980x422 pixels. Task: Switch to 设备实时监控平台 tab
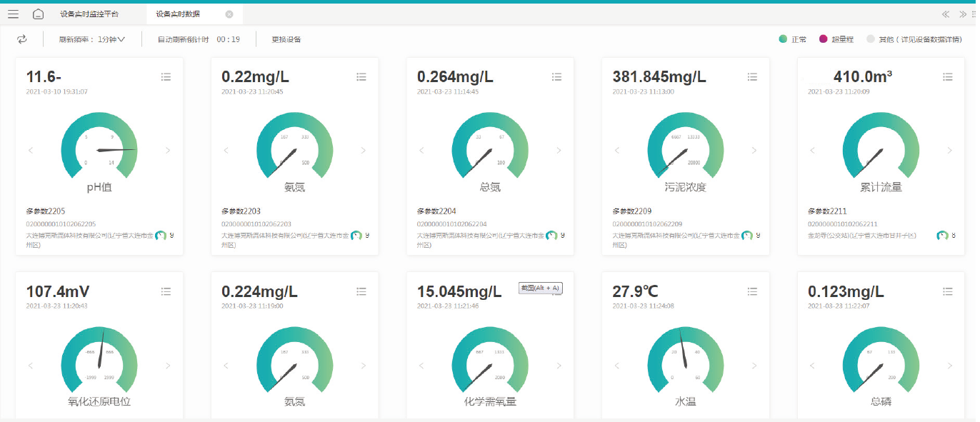(89, 14)
